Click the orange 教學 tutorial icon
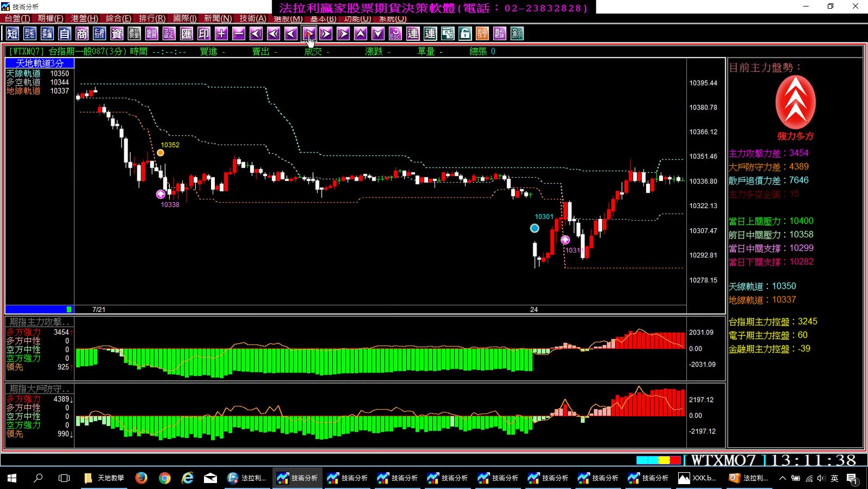Image resolution: width=868 pixels, height=489 pixels. (482, 34)
